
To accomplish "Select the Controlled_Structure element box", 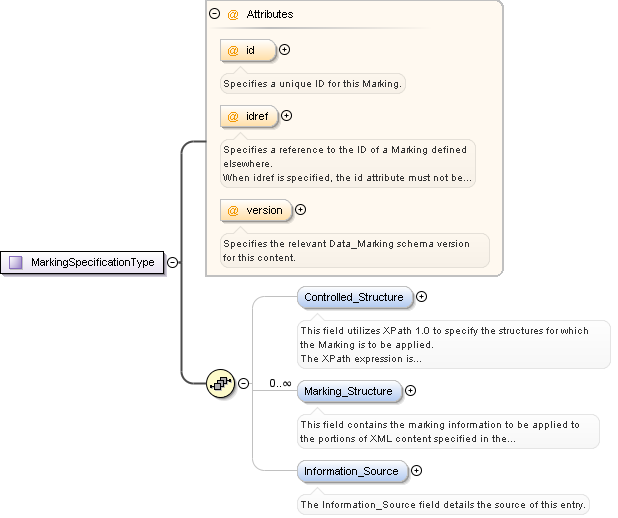I will click(354, 297).
